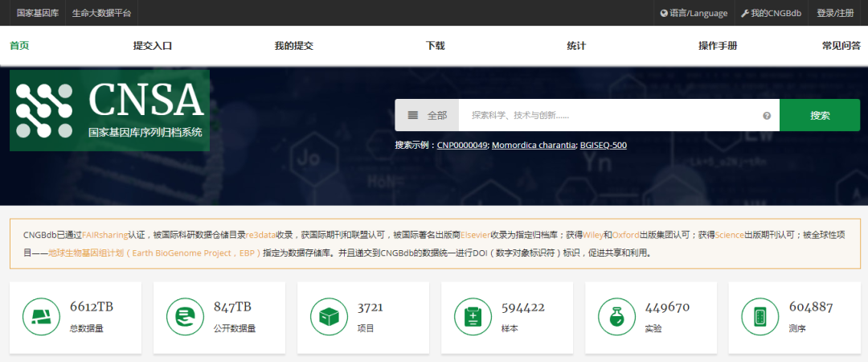Open the 语言/Language menu
868x362 pixels.
pyautogui.click(x=694, y=14)
